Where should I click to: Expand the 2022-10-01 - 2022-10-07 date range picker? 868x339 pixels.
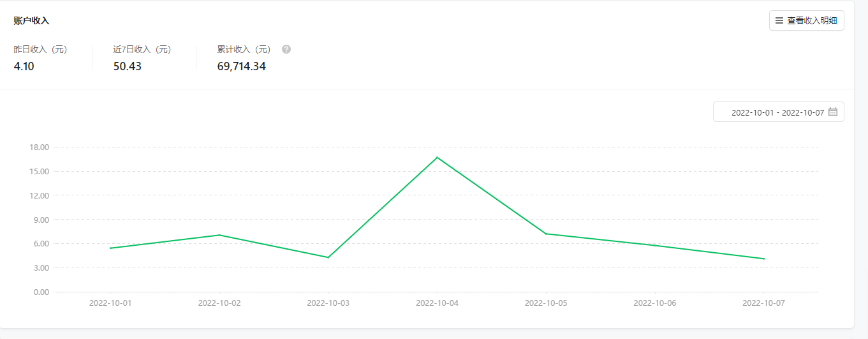(x=777, y=112)
